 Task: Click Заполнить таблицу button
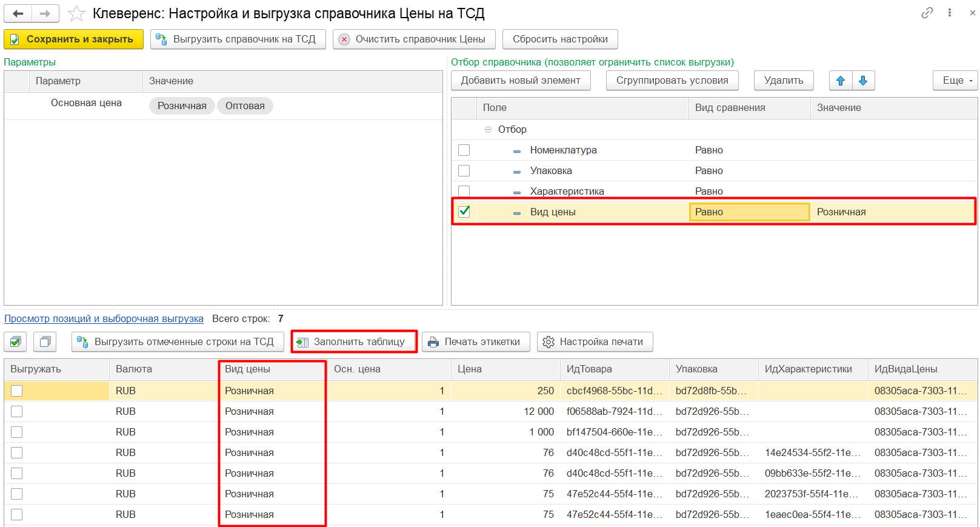354,342
